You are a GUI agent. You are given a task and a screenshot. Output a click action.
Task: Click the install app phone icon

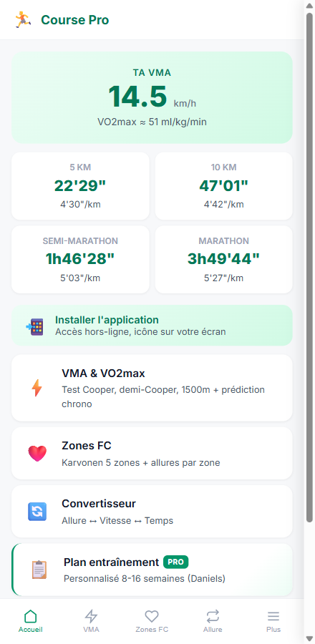tap(34, 327)
